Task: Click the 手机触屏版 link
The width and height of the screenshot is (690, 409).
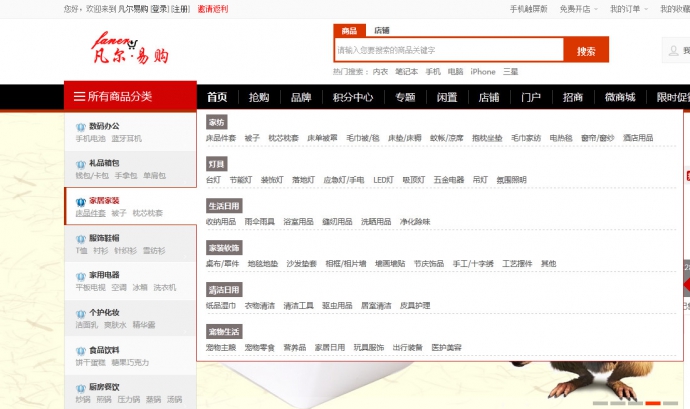Action: 529,9
